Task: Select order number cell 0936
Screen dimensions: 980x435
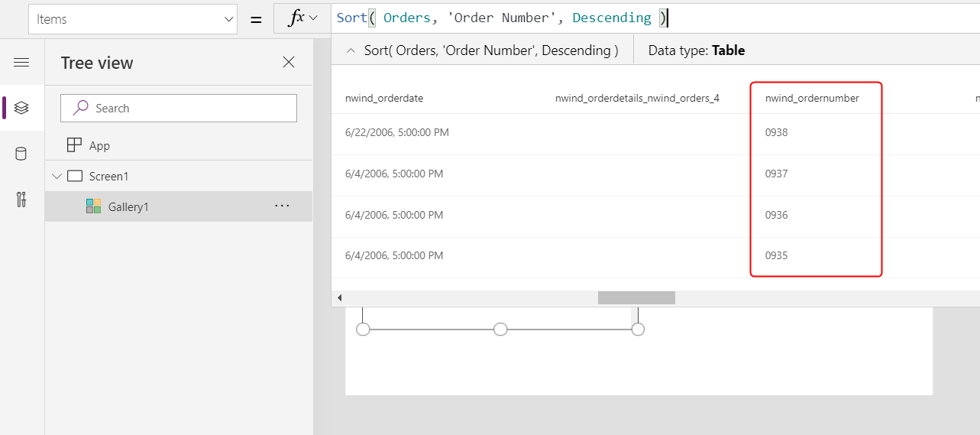Action: [x=776, y=215]
